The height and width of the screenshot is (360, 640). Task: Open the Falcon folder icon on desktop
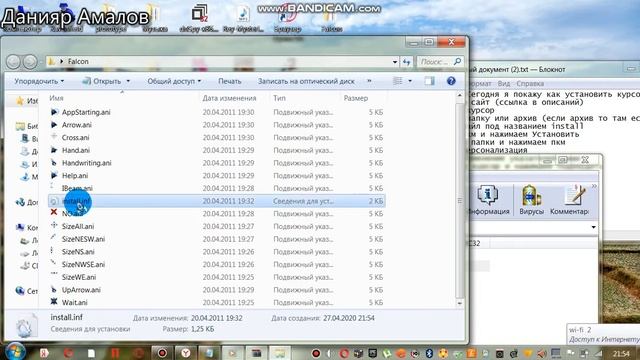(x=331, y=18)
